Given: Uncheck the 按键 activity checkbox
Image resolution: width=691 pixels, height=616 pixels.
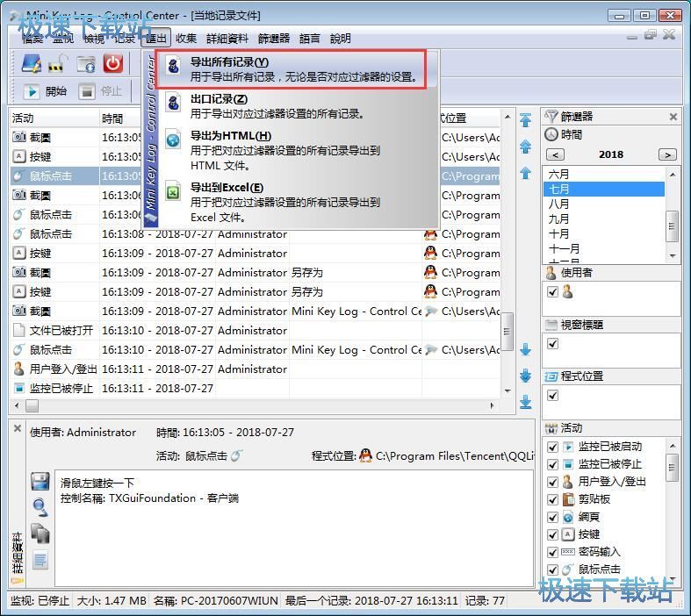Looking at the screenshot, I should [552, 534].
